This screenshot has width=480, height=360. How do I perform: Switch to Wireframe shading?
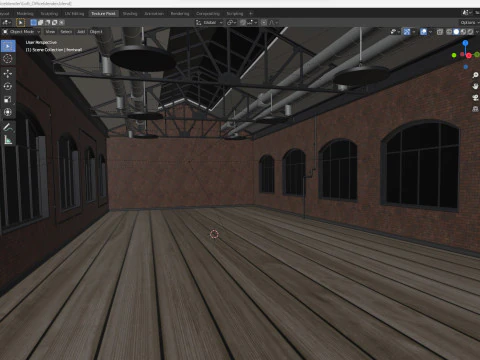(x=449, y=32)
